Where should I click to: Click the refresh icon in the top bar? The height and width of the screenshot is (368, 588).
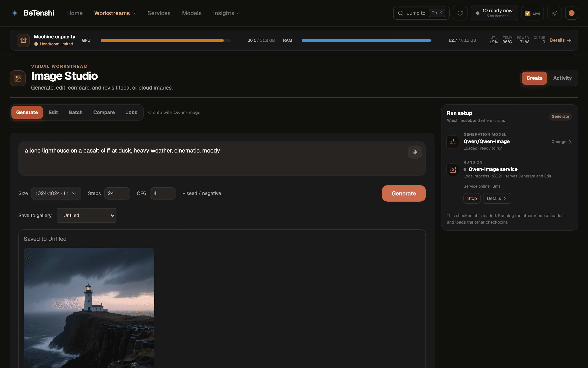[460, 13]
